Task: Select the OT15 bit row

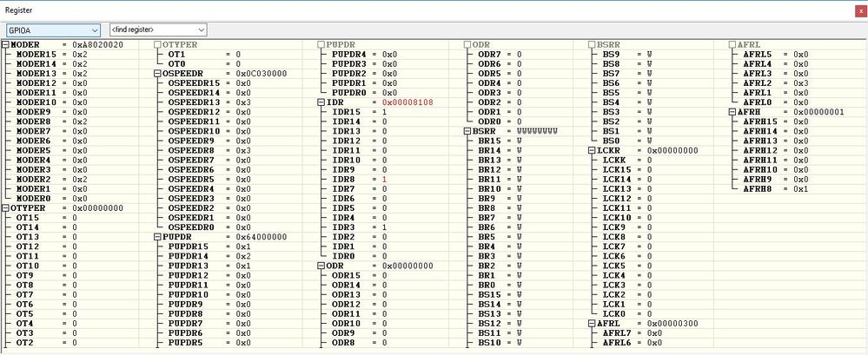Action: click(47, 218)
